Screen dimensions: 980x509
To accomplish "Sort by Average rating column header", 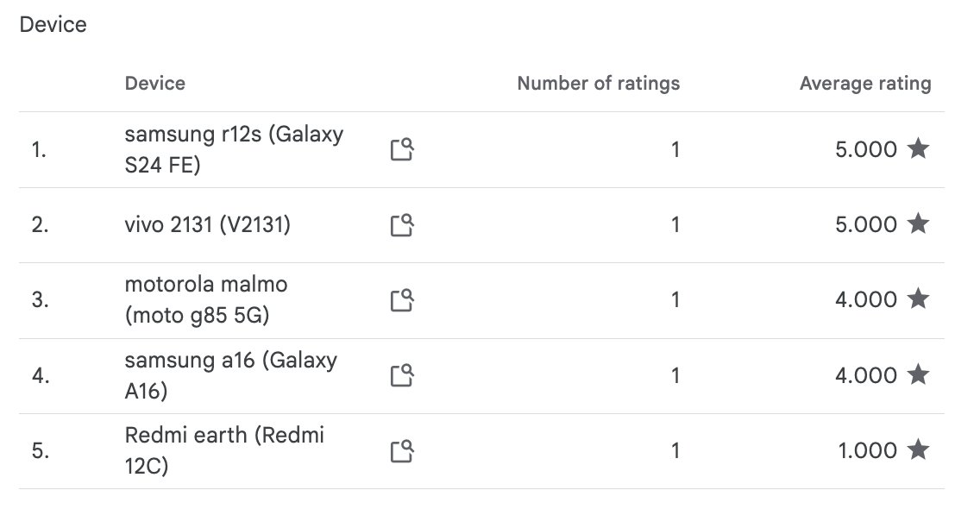I will [x=864, y=84].
